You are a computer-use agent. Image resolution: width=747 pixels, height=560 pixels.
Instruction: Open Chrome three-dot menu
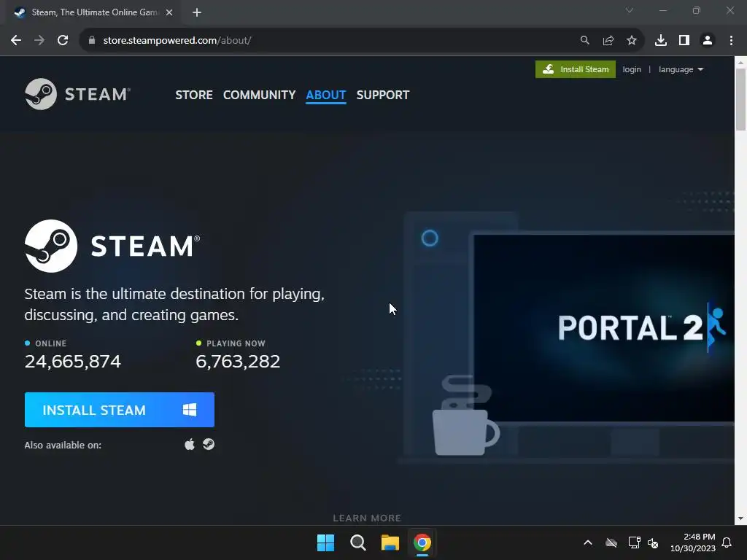731,41
